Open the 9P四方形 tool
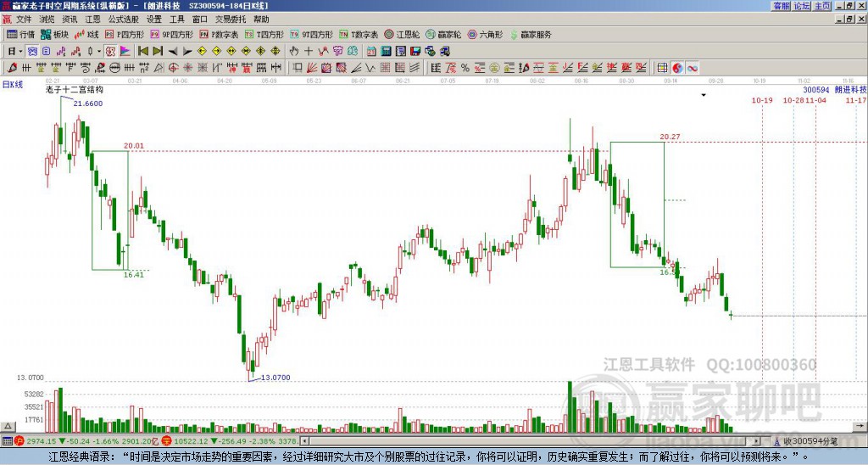The width and height of the screenshot is (868, 465). 171,34
